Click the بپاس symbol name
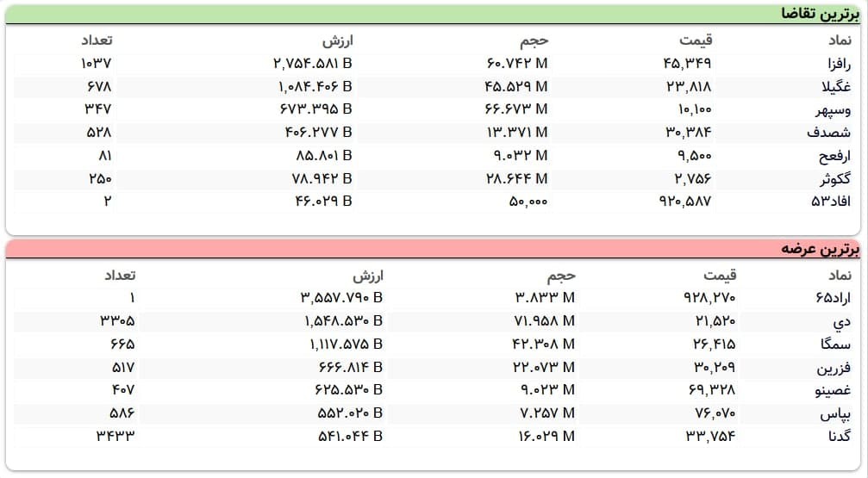The width and height of the screenshot is (868, 478). (836, 413)
